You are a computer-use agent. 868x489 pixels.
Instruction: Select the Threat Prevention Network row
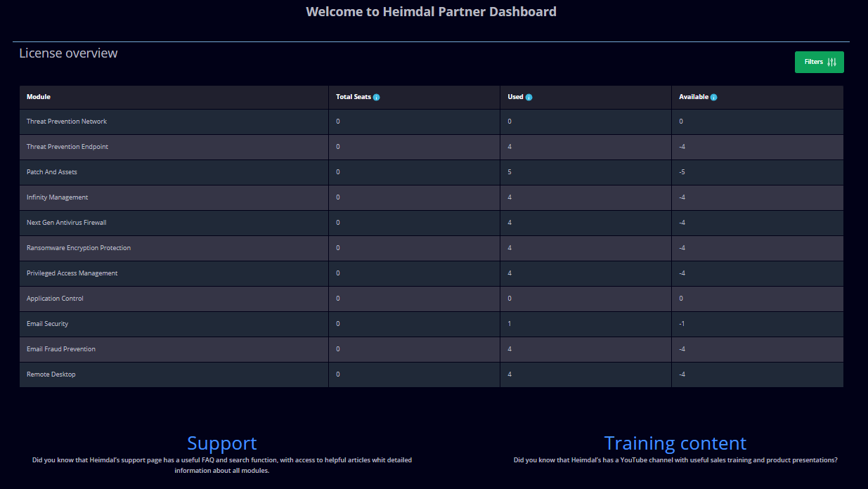(432, 122)
